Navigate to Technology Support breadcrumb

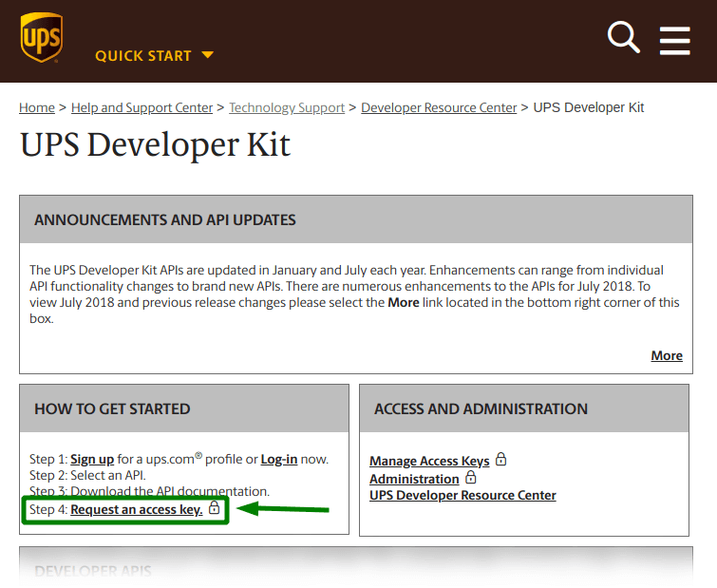287,107
